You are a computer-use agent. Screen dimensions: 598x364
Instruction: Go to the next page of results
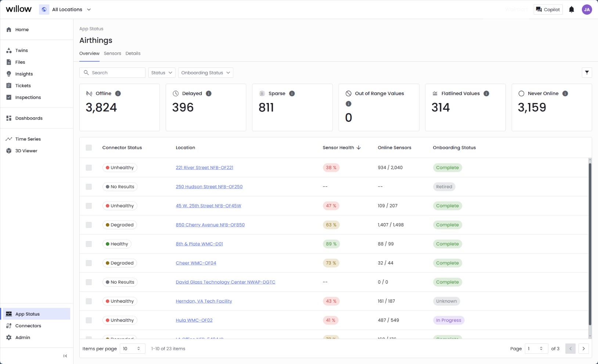click(x=583, y=349)
